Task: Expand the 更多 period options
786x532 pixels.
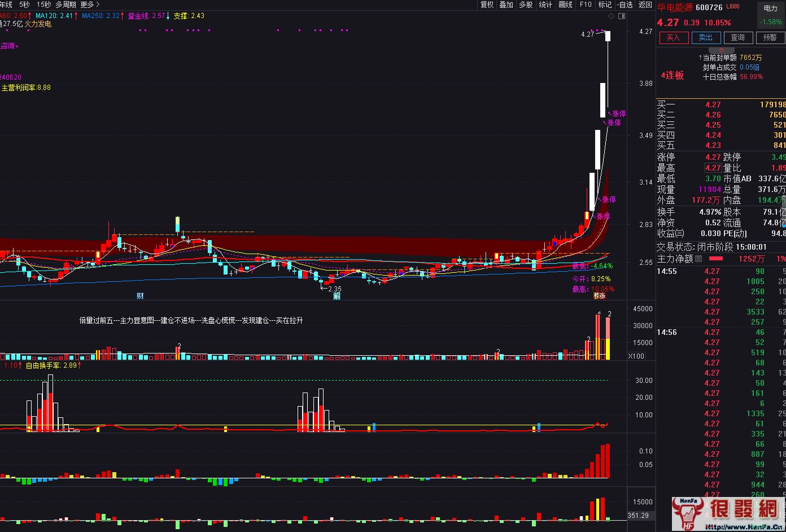Action: click(90, 5)
